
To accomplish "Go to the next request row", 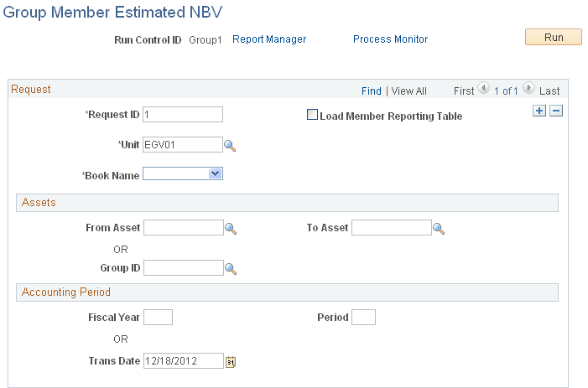I will click(529, 88).
